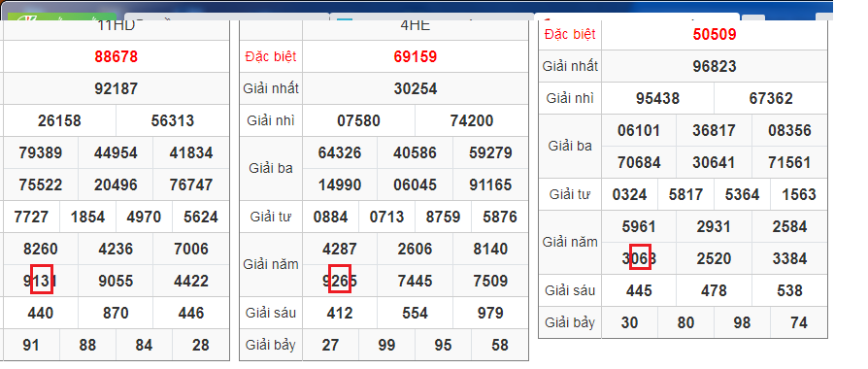The width and height of the screenshot is (868, 369).
Task: Select the Giải bảy label beside 30
Action: [570, 323]
